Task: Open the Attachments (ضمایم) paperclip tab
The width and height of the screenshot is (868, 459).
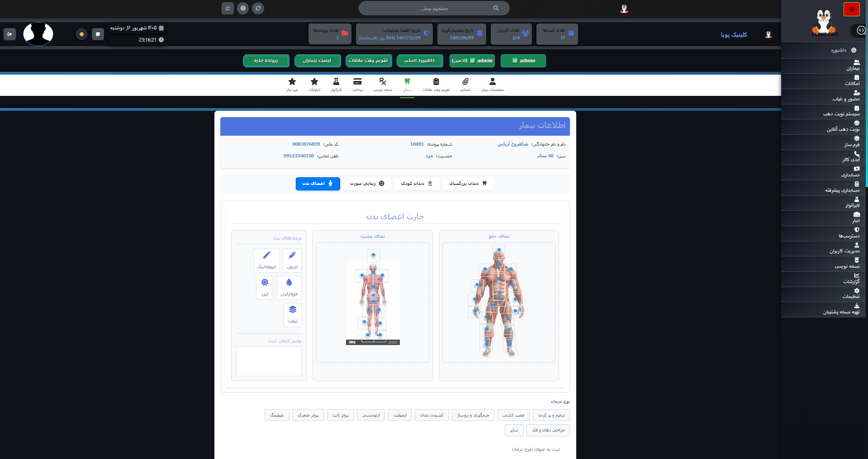Action: coord(465,85)
